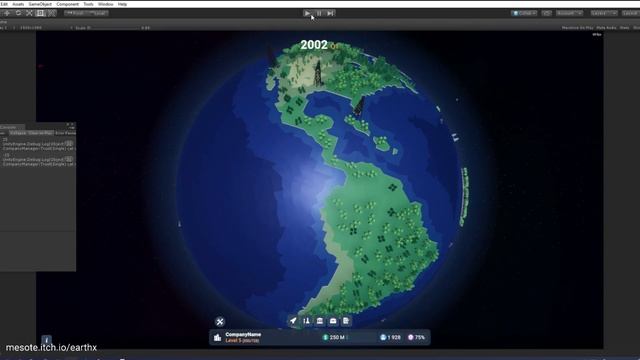Open the Tools menu

(89, 4)
